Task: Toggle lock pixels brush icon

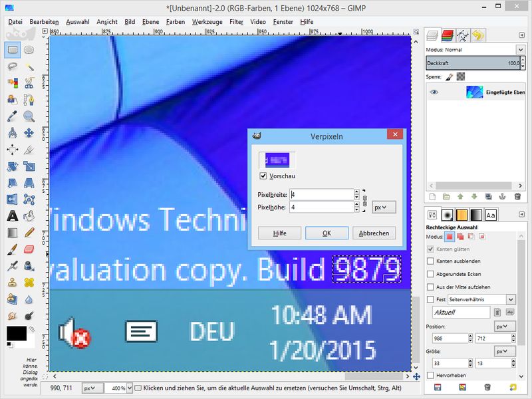Action: click(x=449, y=76)
